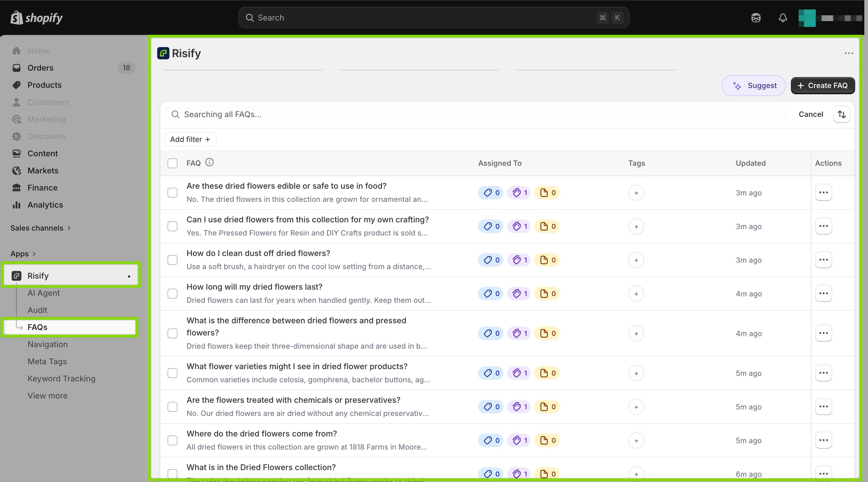Viewport: 868px width, 482px height.
Task: Go to Content in the sidebar
Action: coord(43,153)
